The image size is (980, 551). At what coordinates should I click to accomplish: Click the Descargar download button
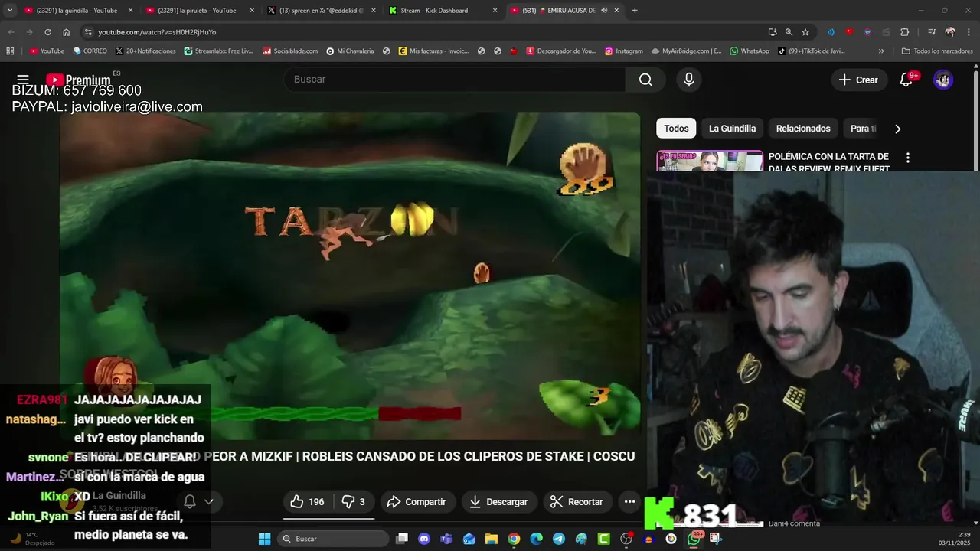pyautogui.click(x=498, y=502)
